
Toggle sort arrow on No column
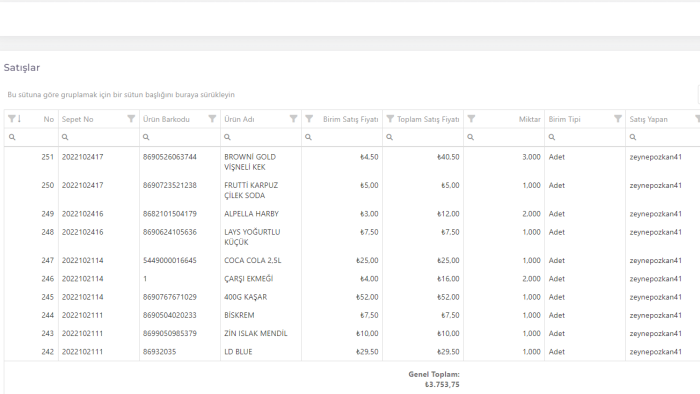tap(19, 119)
